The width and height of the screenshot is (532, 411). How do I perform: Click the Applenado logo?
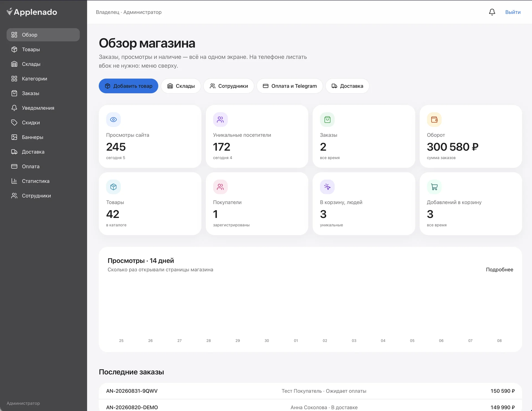click(x=32, y=12)
